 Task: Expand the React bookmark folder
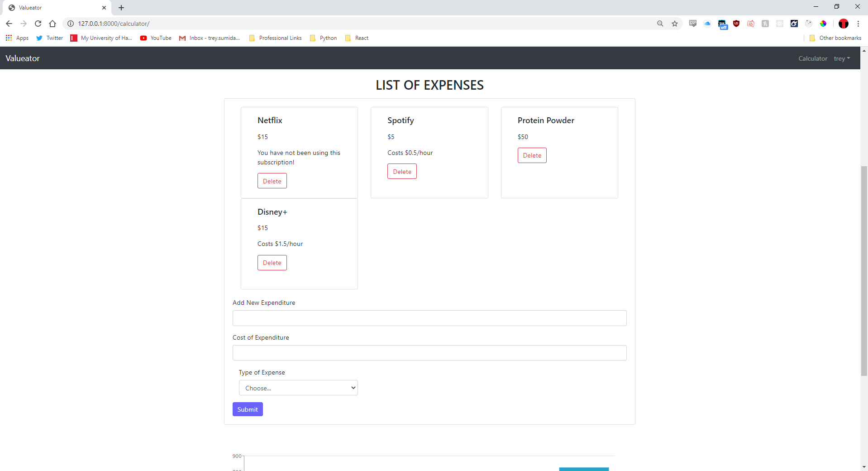(x=357, y=38)
